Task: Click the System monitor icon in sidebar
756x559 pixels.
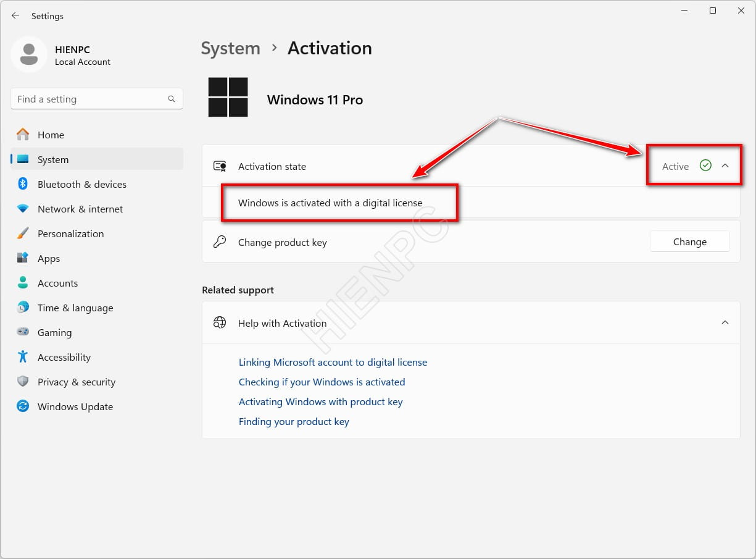Action: click(x=23, y=159)
